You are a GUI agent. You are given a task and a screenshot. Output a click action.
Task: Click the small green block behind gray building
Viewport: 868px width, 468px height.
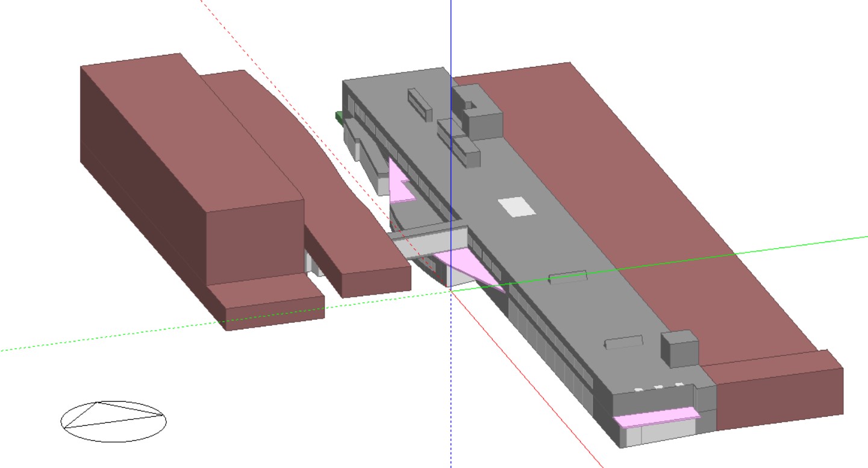tap(339, 117)
